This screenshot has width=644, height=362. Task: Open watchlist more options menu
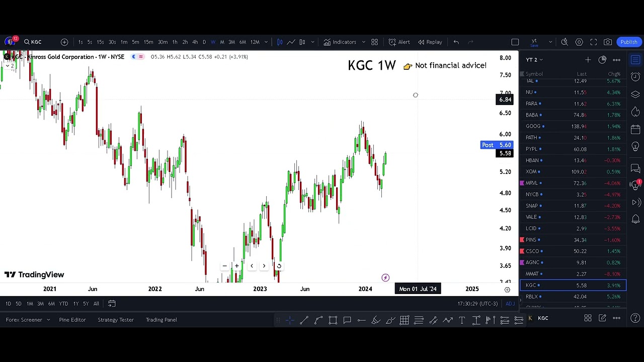pyautogui.click(x=616, y=60)
